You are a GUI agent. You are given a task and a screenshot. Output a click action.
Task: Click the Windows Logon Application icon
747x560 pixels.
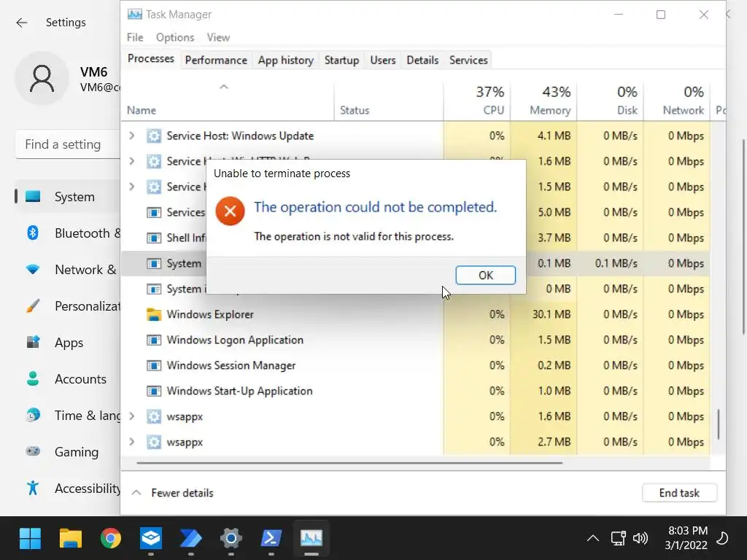153,340
